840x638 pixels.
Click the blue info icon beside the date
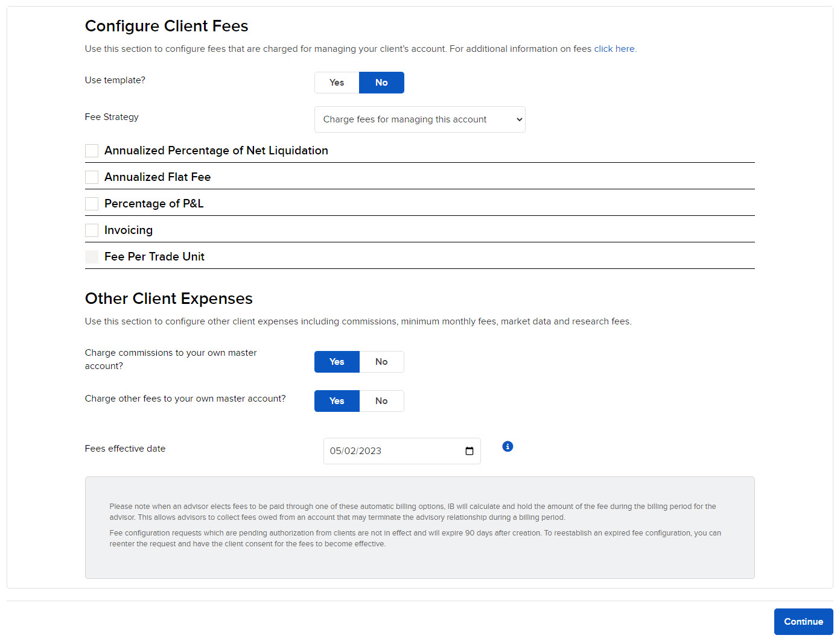[x=507, y=446]
